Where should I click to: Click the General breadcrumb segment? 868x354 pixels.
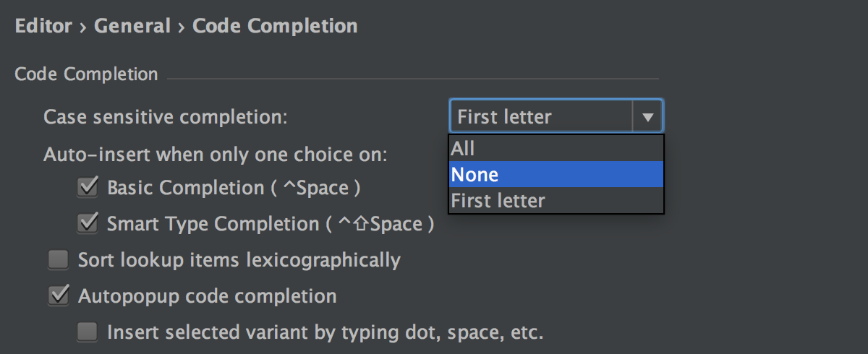pyautogui.click(x=132, y=27)
